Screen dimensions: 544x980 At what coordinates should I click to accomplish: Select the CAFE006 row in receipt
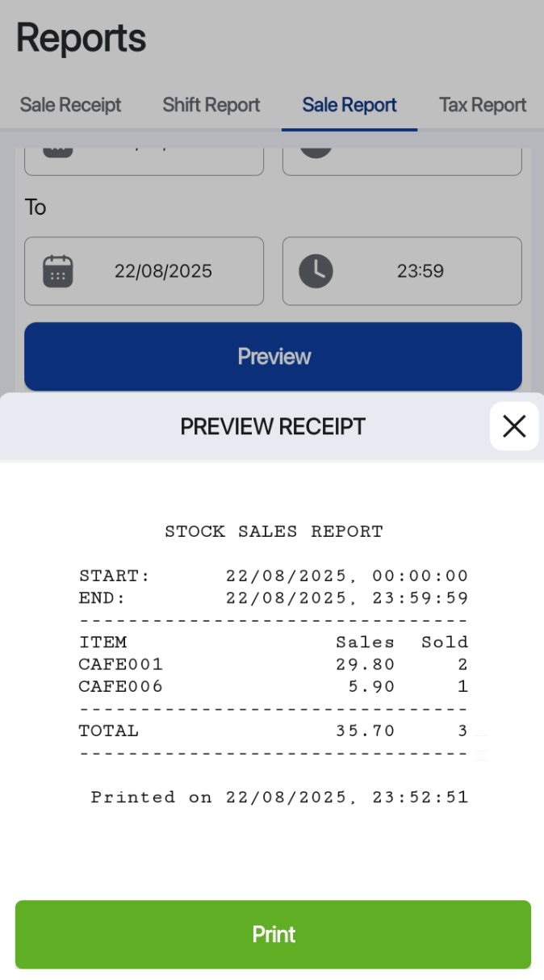click(273, 687)
